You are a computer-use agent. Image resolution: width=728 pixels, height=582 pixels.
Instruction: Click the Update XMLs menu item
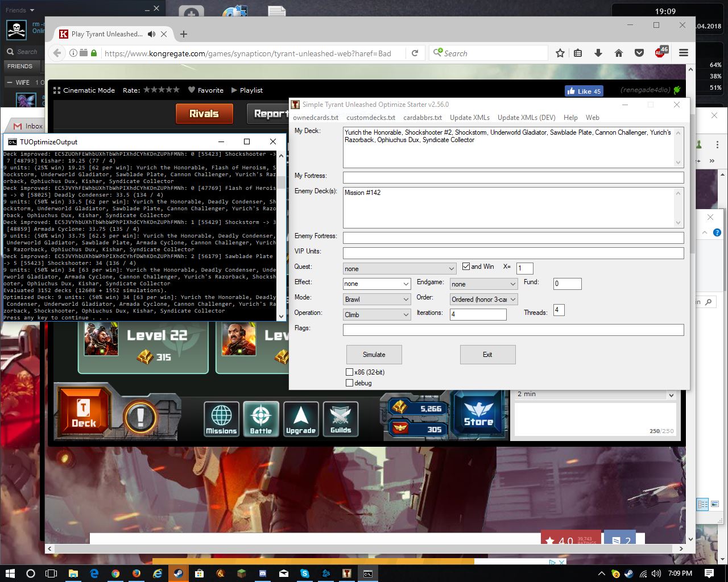470,118
